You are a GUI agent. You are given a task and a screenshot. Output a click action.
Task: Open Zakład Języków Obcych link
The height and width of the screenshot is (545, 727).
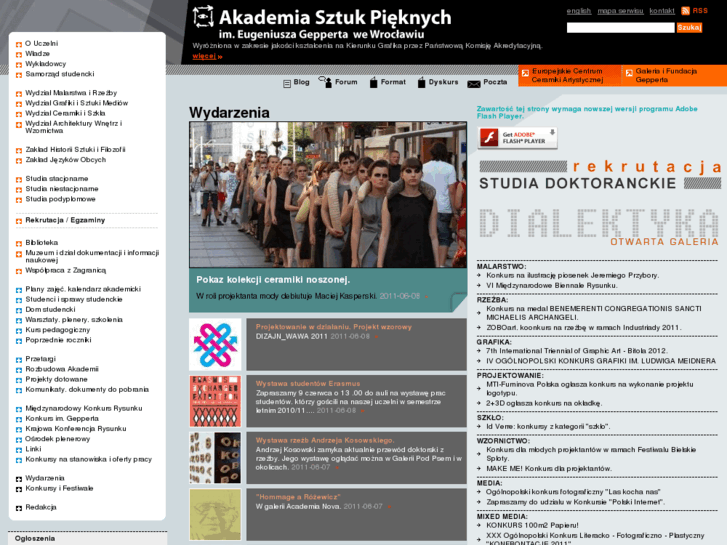65,160
